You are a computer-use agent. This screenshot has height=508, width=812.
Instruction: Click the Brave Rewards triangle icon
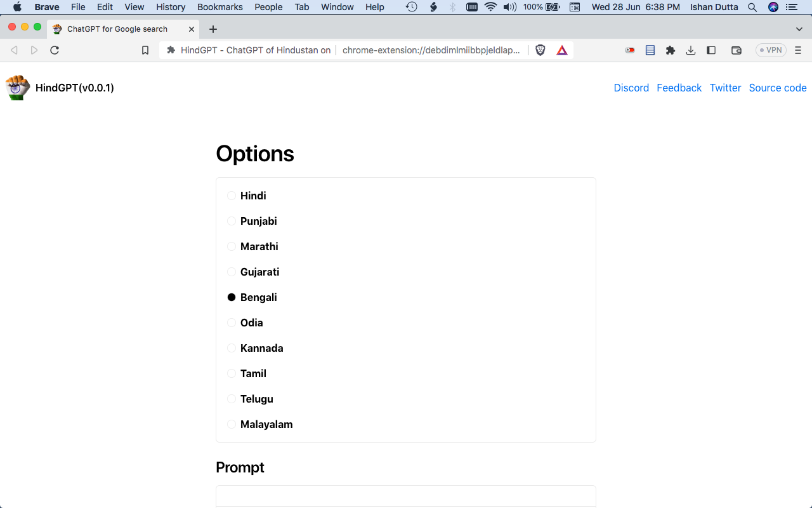(x=562, y=50)
